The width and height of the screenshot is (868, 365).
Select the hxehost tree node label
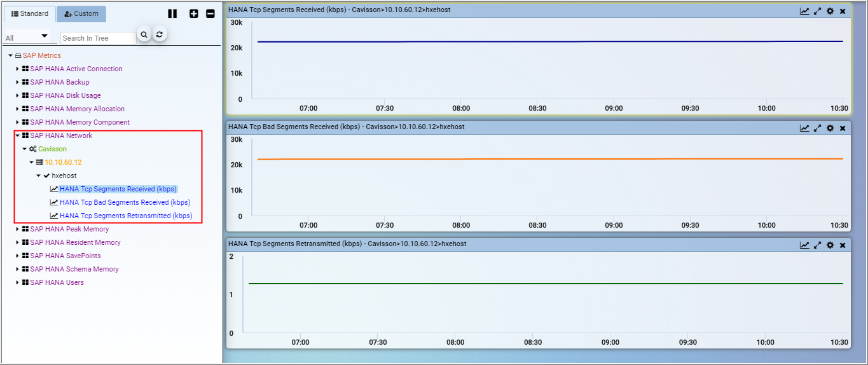pos(64,176)
